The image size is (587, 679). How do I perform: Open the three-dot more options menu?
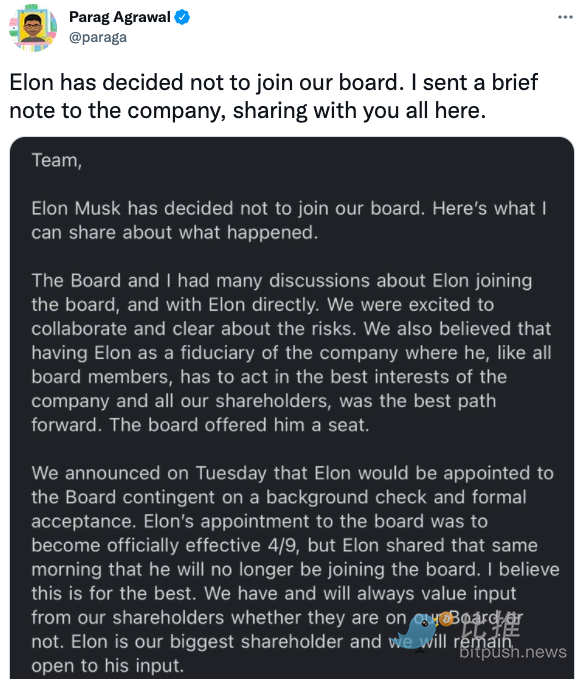[x=565, y=17]
